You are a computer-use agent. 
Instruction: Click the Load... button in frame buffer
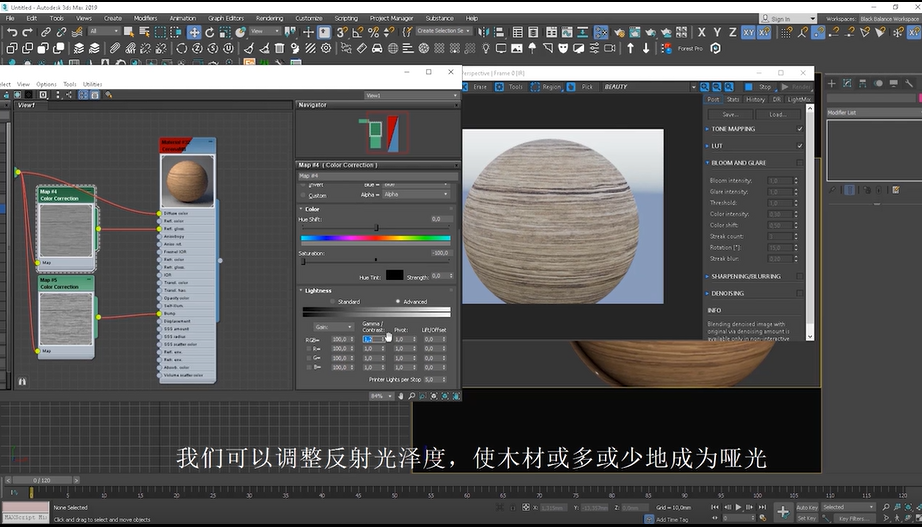point(777,115)
